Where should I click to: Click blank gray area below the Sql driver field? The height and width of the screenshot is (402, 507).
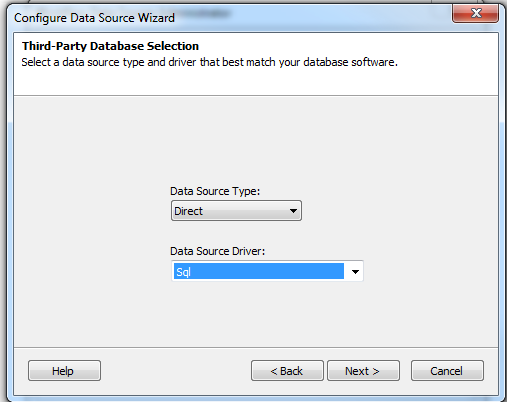pos(256,313)
